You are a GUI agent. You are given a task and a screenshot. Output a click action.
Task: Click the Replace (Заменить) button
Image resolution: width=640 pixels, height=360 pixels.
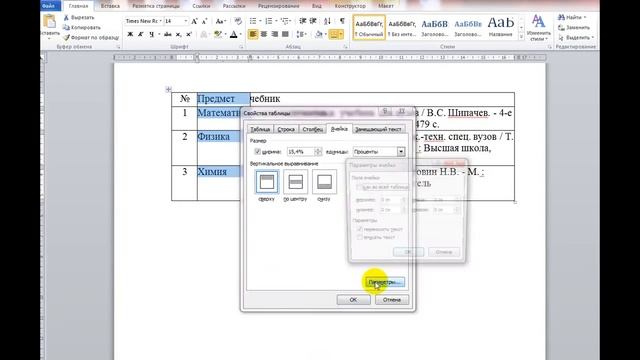[x=574, y=27]
